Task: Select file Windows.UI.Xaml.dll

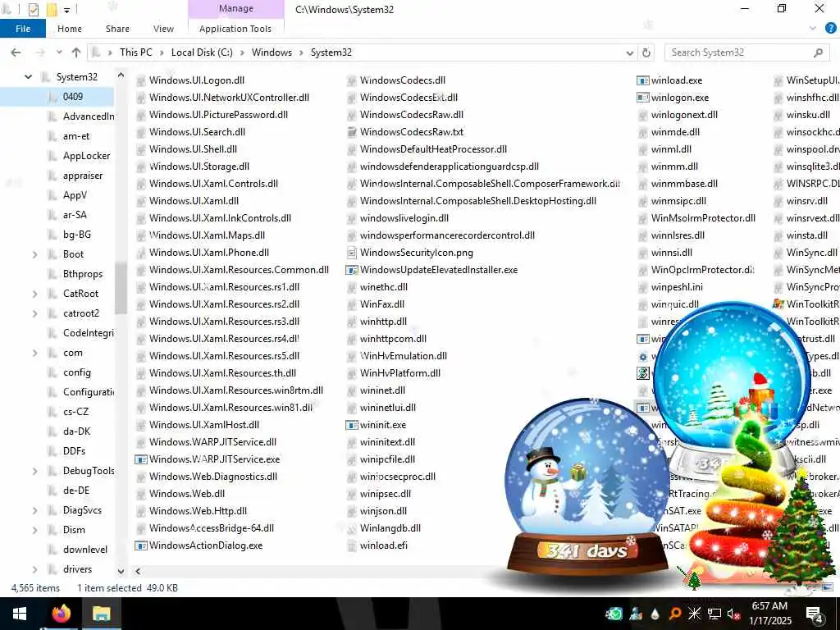Action: [x=194, y=201]
